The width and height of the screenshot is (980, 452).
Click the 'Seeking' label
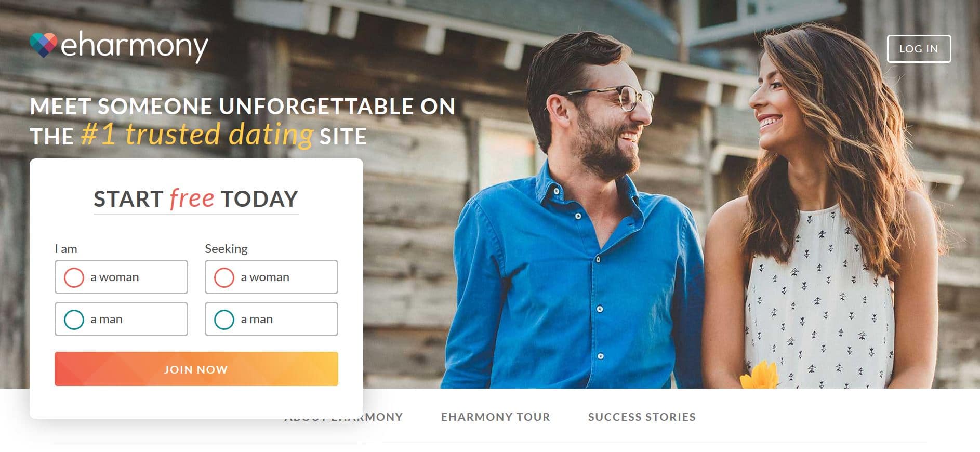point(226,249)
